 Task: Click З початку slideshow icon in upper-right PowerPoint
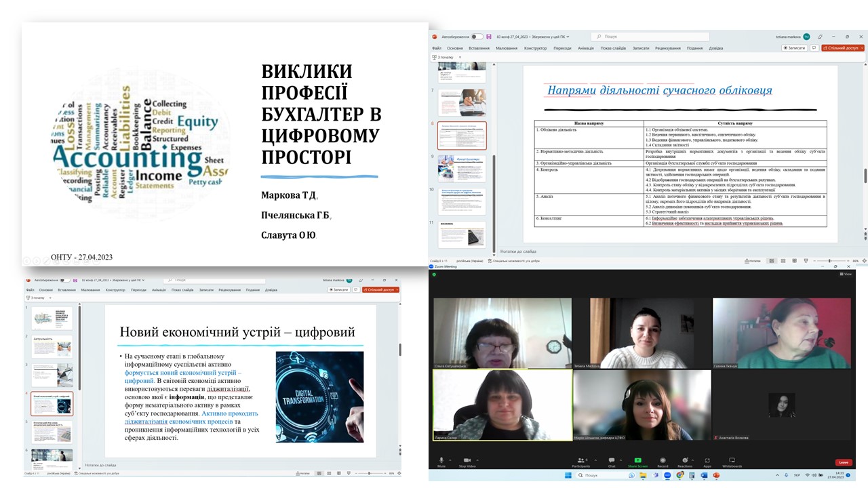click(x=435, y=57)
